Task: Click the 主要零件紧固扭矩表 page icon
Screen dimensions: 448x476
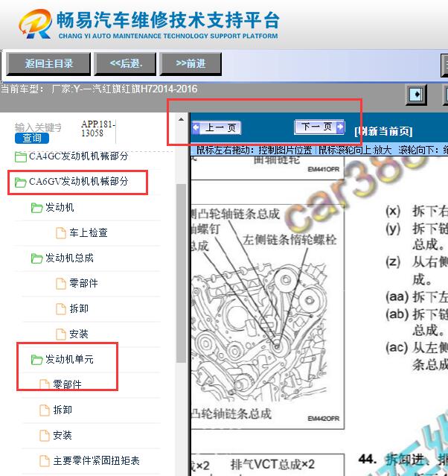Action: 45,461
